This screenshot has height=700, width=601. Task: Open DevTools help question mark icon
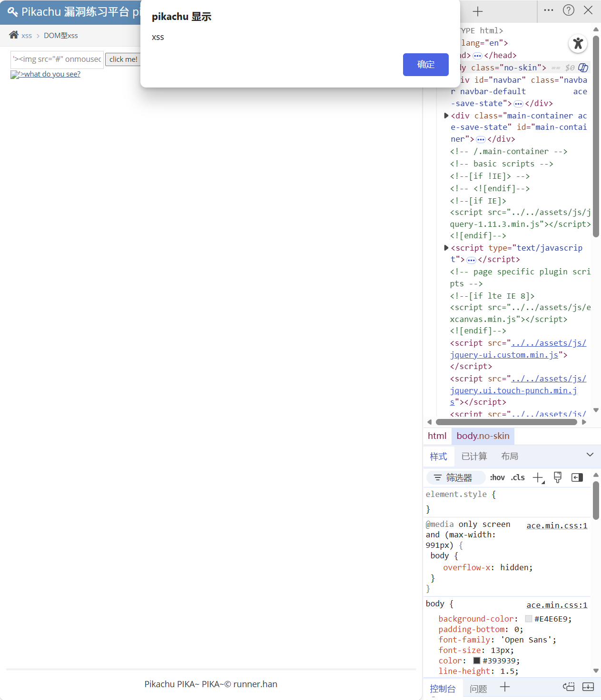coord(569,10)
